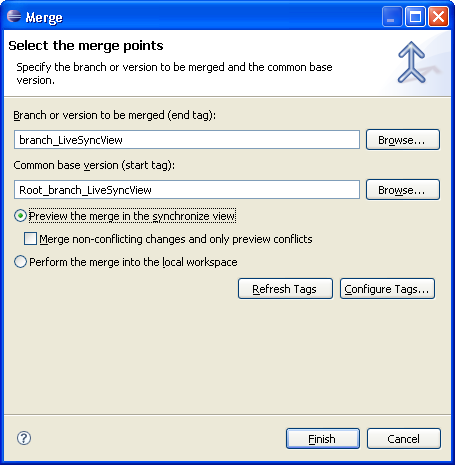Click the Eclipse icon in title bar
This screenshot has height=465, width=455.
(x=14, y=16)
